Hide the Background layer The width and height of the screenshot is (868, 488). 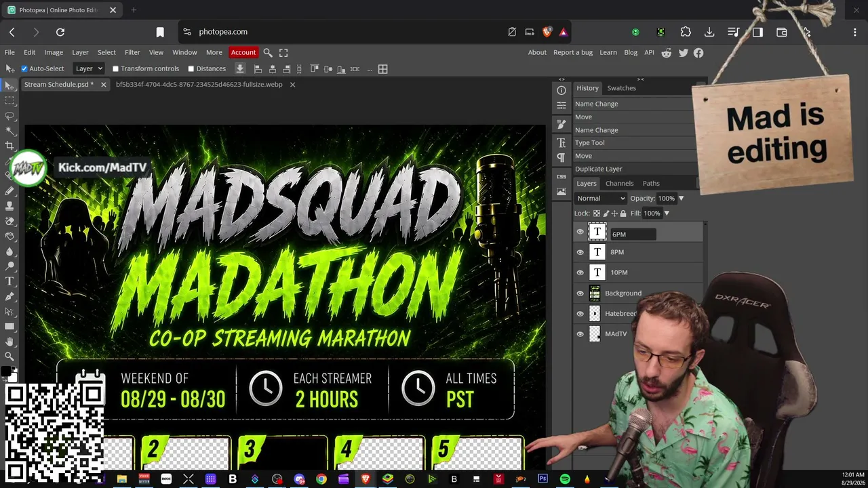pyautogui.click(x=580, y=293)
